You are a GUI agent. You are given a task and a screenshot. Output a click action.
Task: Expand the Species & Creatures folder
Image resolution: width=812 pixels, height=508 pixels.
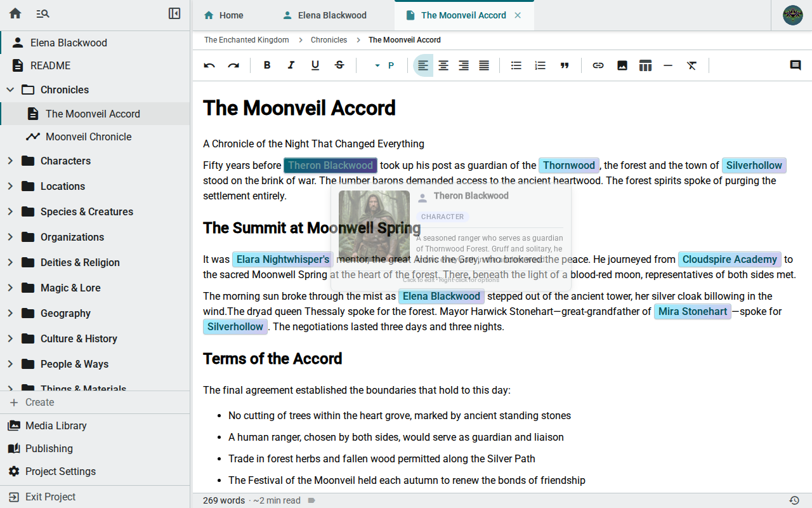click(x=10, y=211)
